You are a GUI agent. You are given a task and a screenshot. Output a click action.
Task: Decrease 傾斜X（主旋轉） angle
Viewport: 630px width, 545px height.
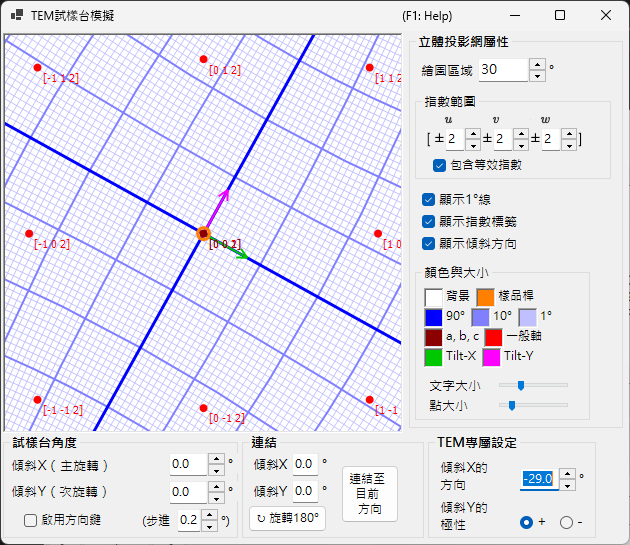click(217, 470)
